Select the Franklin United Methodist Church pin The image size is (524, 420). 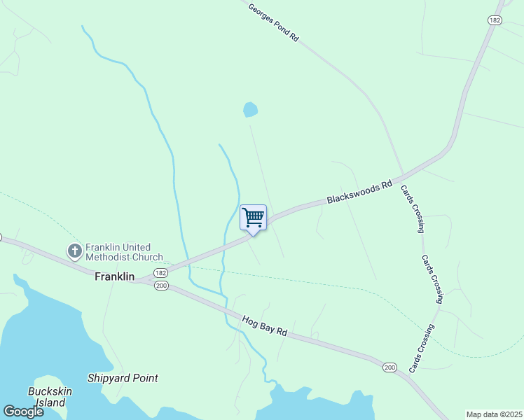[74, 251]
